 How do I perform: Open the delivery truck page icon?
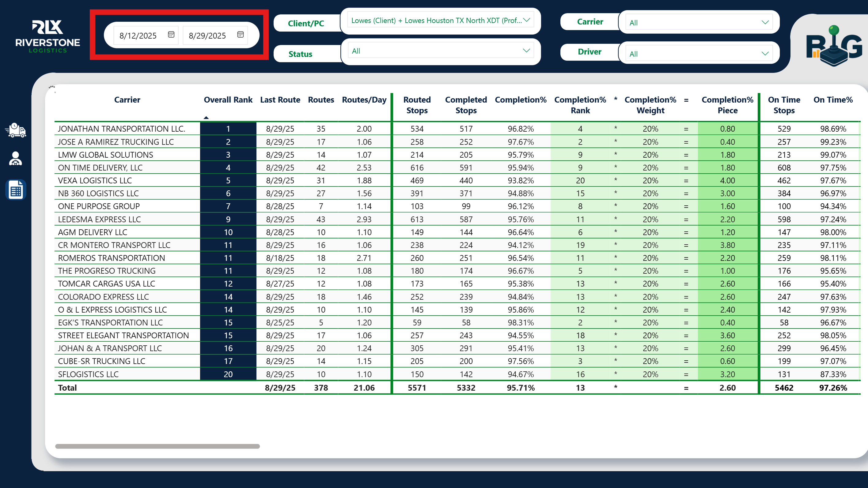click(16, 130)
